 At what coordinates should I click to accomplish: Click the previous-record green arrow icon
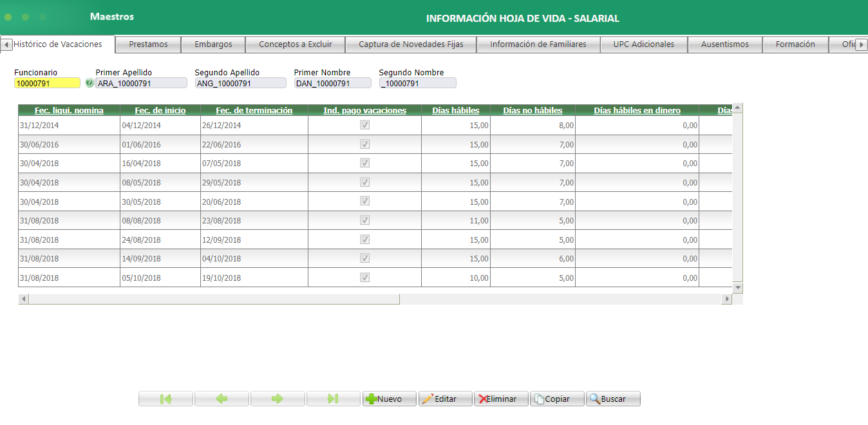coord(221,398)
